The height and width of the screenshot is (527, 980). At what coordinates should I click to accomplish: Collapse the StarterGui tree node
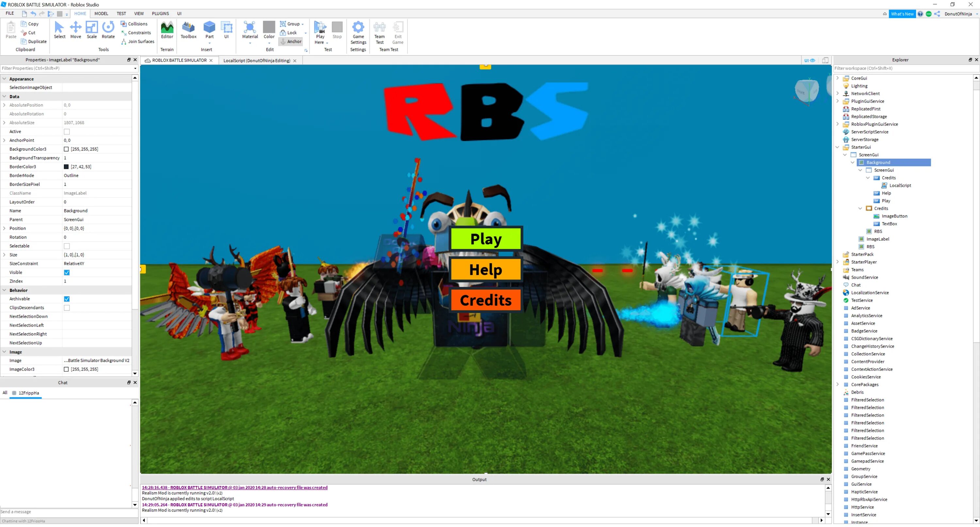(x=837, y=147)
